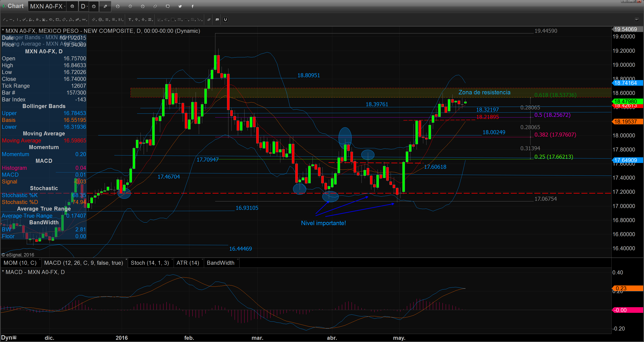
Task: Click the 0.382 (17.97607) Fibonacci label
Action: 555,135
